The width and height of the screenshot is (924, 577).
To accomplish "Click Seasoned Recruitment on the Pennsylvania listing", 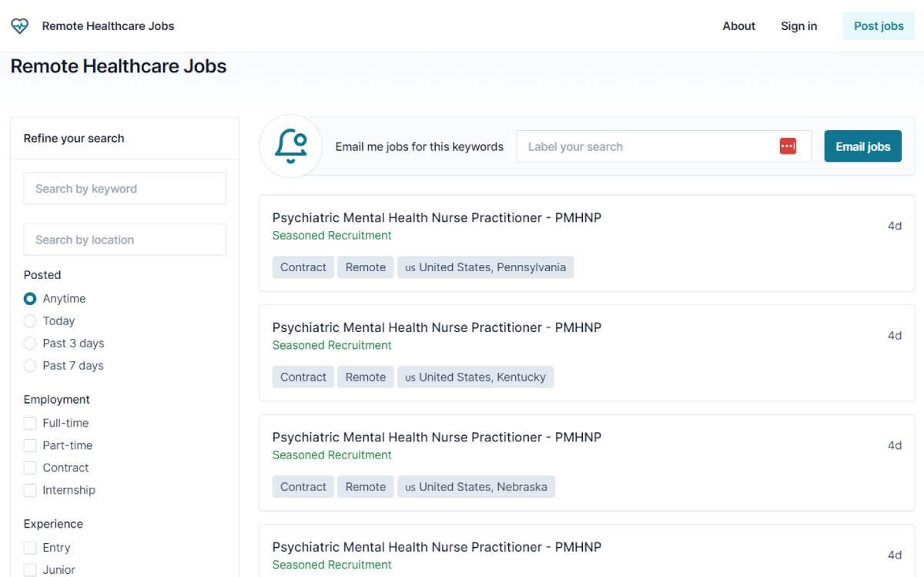I will tap(332, 236).
